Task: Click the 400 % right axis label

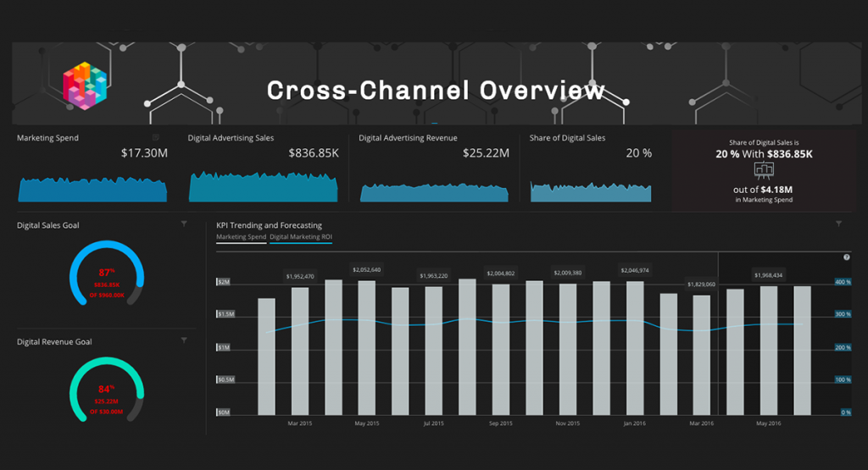Action: 843,282
